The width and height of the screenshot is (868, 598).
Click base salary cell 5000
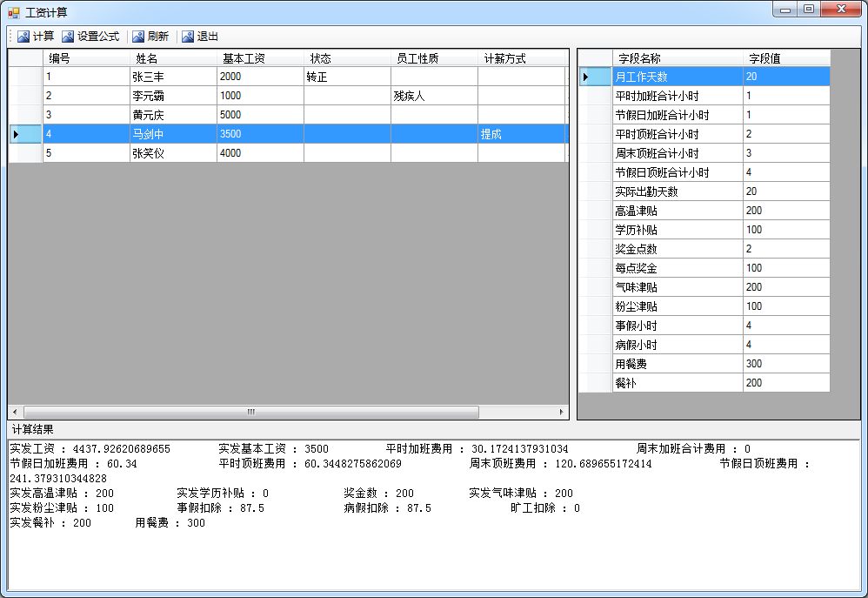[x=260, y=115]
